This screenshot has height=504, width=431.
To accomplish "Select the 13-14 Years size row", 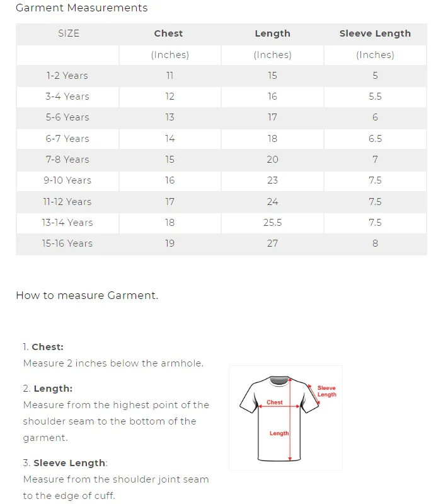I will coord(67,223).
